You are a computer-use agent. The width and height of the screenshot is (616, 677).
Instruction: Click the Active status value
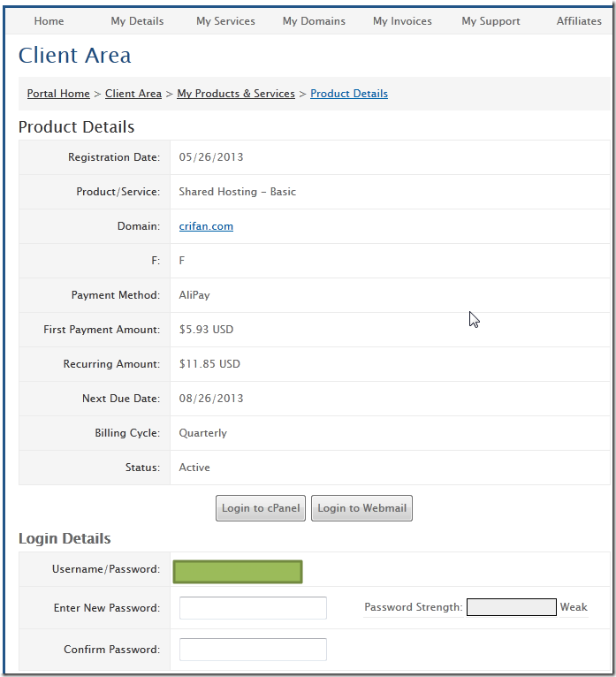point(194,468)
